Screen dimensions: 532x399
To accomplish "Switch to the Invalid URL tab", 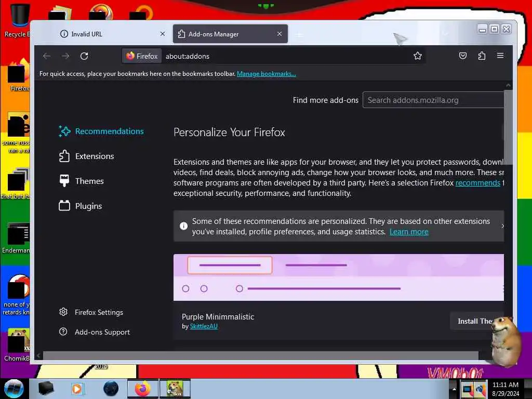I will pos(109,34).
